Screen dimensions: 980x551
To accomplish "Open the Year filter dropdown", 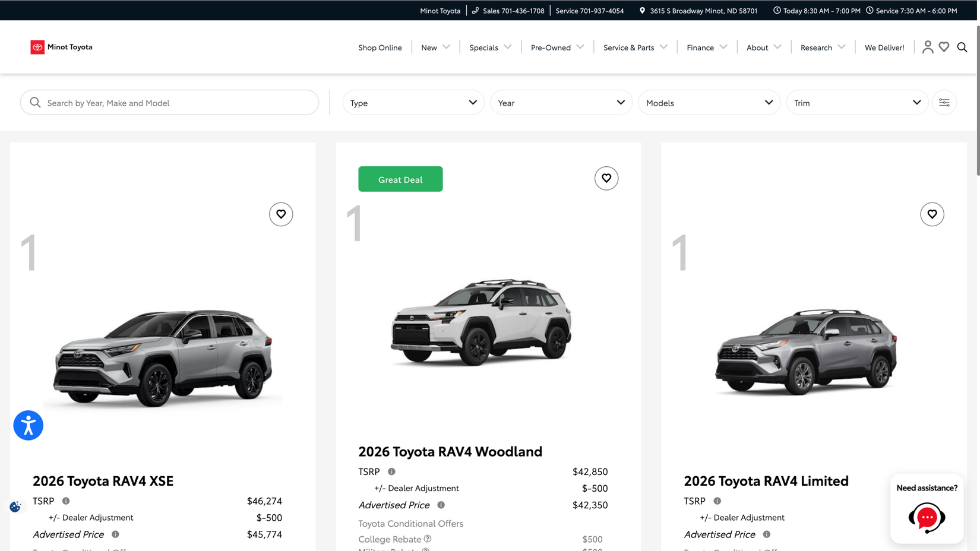I will click(561, 103).
